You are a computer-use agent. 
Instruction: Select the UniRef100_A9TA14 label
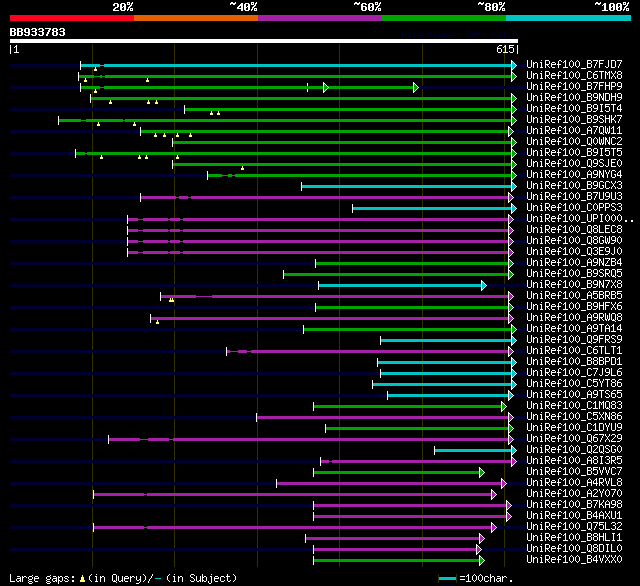point(574,329)
